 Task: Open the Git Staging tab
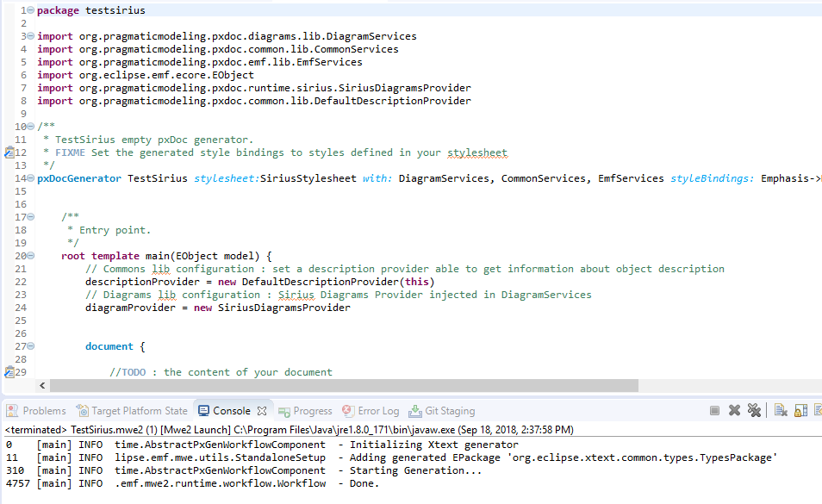442,411
